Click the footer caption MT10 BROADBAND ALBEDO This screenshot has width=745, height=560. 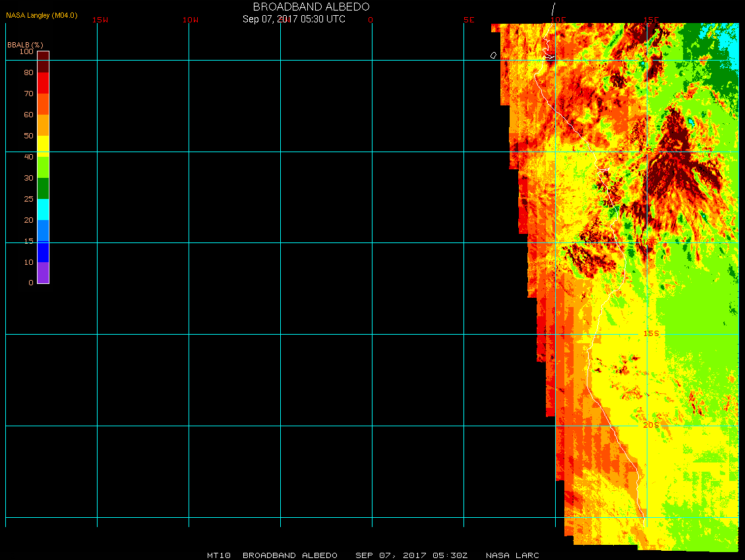pos(272,555)
